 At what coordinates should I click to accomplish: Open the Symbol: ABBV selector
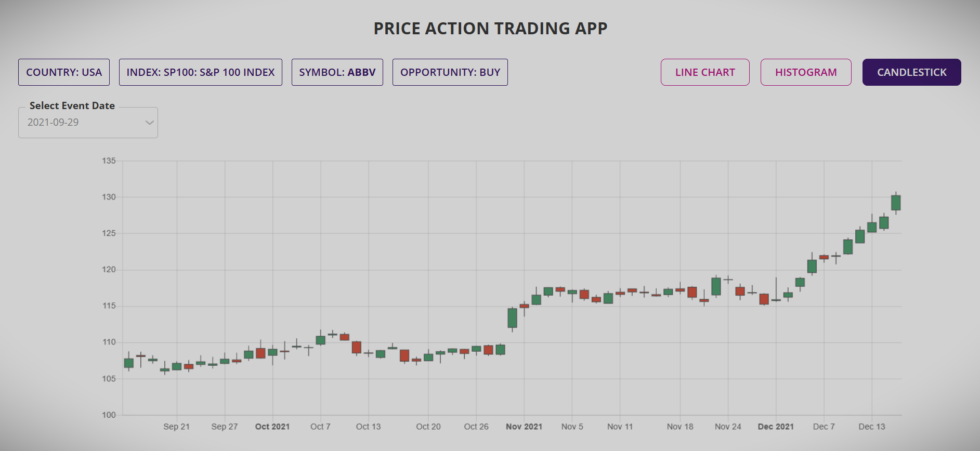tap(337, 72)
